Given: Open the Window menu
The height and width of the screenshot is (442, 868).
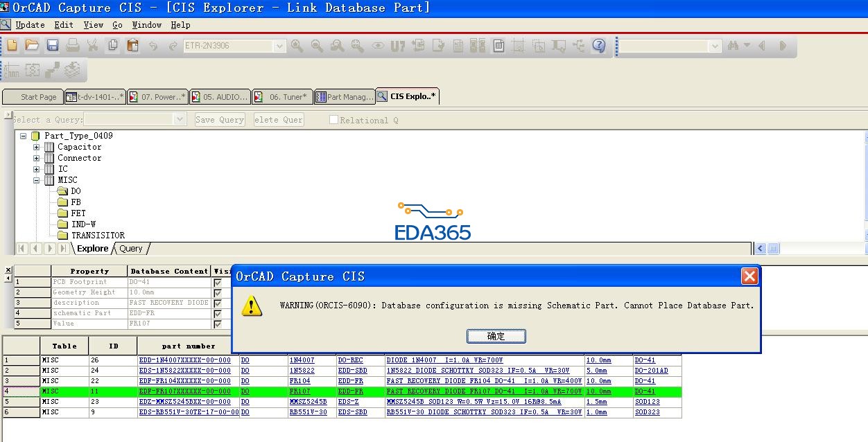Looking at the screenshot, I should (147, 24).
